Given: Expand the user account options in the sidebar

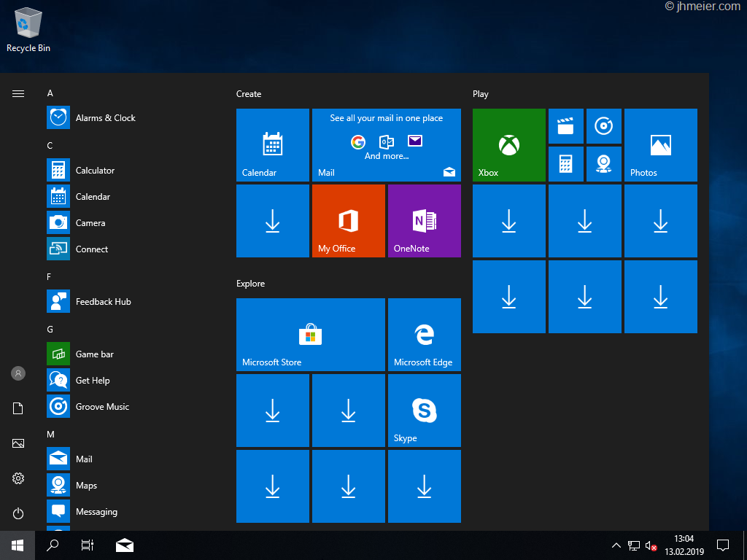Looking at the screenshot, I should coord(18,373).
